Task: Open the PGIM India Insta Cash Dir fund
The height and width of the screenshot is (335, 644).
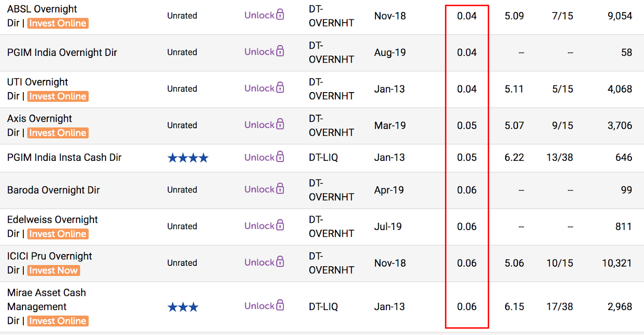Action: point(64,157)
